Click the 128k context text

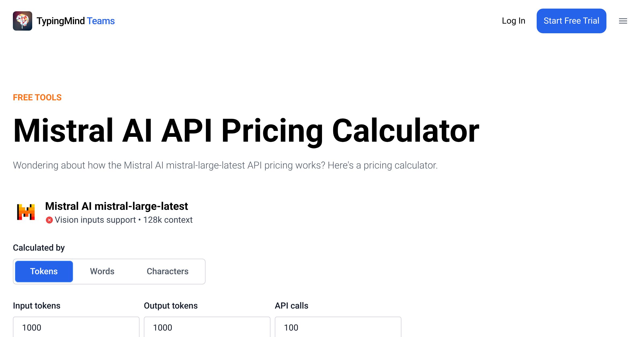pos(168,220)
